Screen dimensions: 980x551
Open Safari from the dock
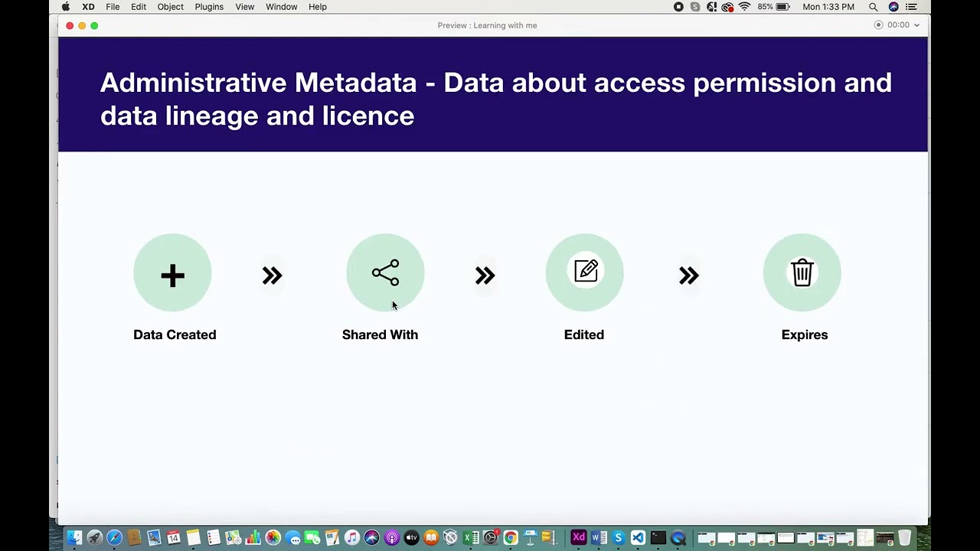point(115,538)
